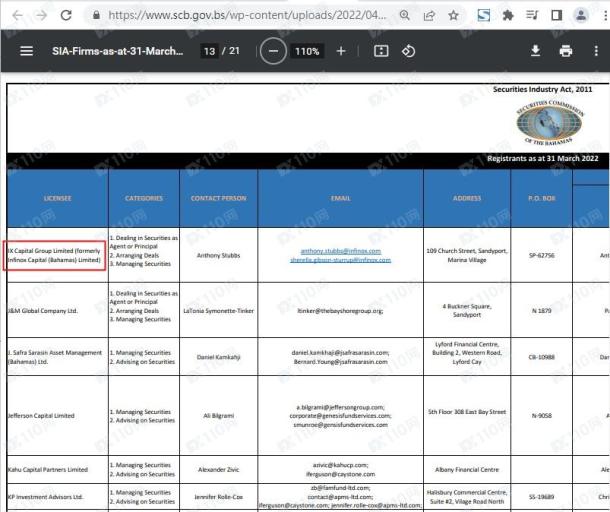The image size is (610, 512).
Task: Zoom out of the PDF
Action: coord(273,51)
